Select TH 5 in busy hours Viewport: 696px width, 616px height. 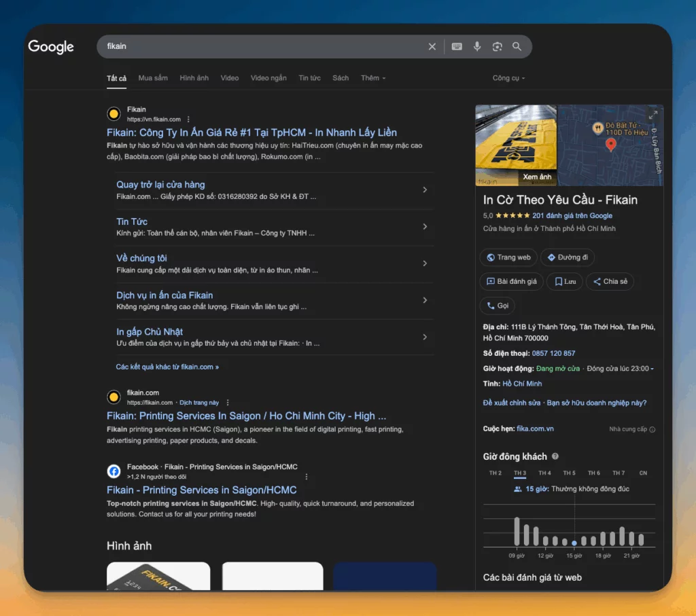(x=569, y=473)
